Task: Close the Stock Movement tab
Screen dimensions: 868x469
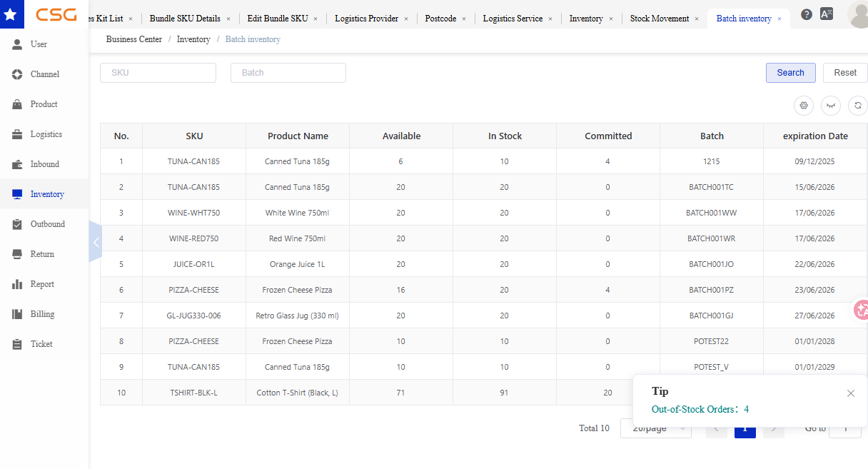Action: [697, 19]
